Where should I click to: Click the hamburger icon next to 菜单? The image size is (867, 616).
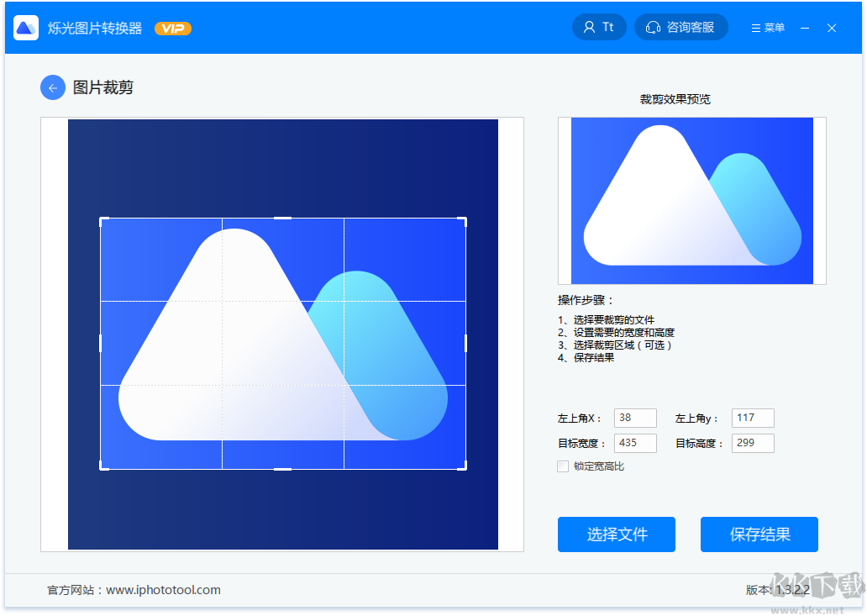754,27
